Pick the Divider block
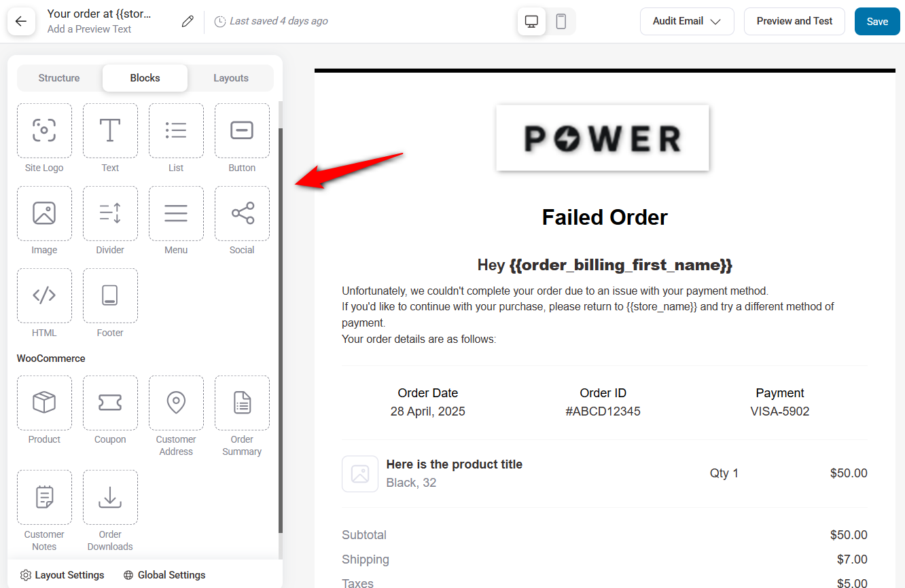Screen dimensions: 905x588 coord(110,214)
